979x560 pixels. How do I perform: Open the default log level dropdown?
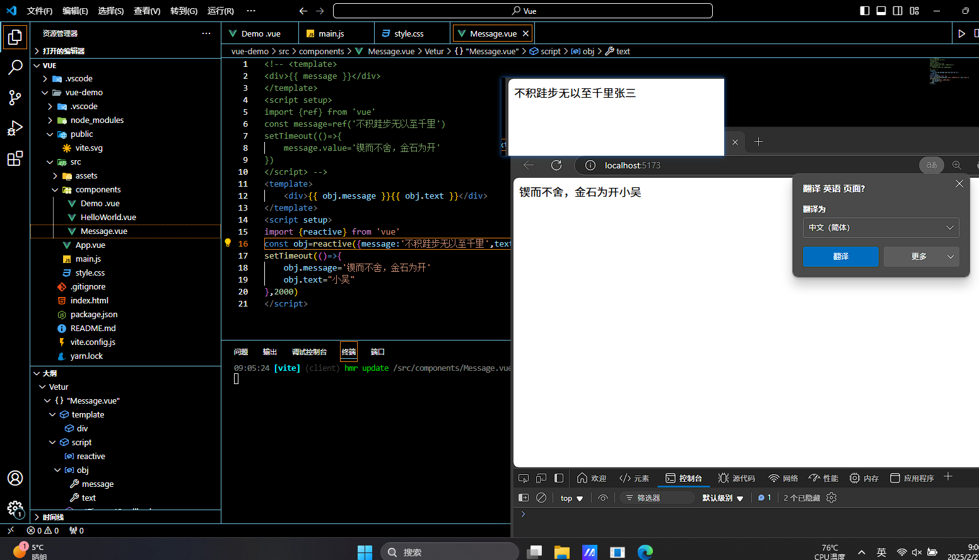pos(723,498)
